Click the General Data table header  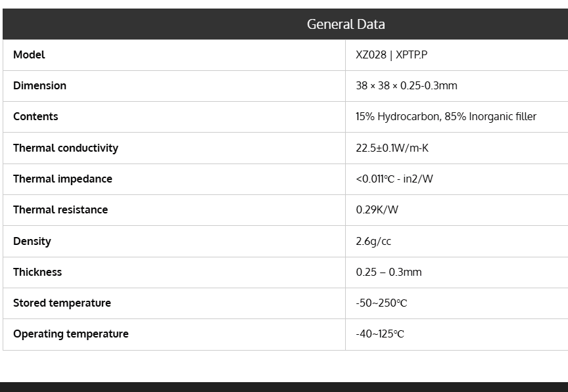346,24
